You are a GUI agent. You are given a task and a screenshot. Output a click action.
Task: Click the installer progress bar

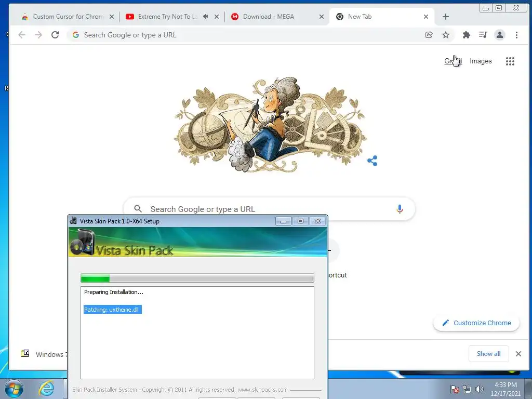tap(197, 278)
